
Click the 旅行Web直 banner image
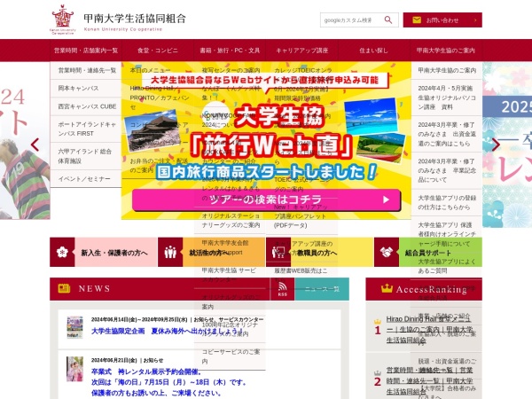click(x=266, y=140)
